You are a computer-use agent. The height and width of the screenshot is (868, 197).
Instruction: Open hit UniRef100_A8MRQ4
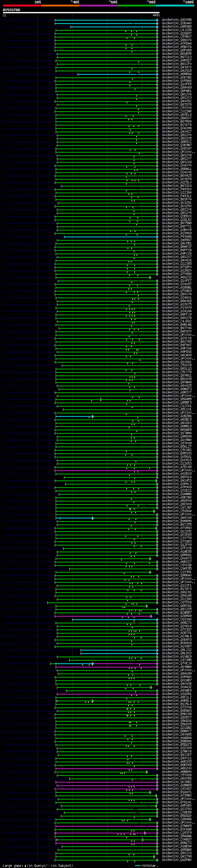tap(176, 74)
